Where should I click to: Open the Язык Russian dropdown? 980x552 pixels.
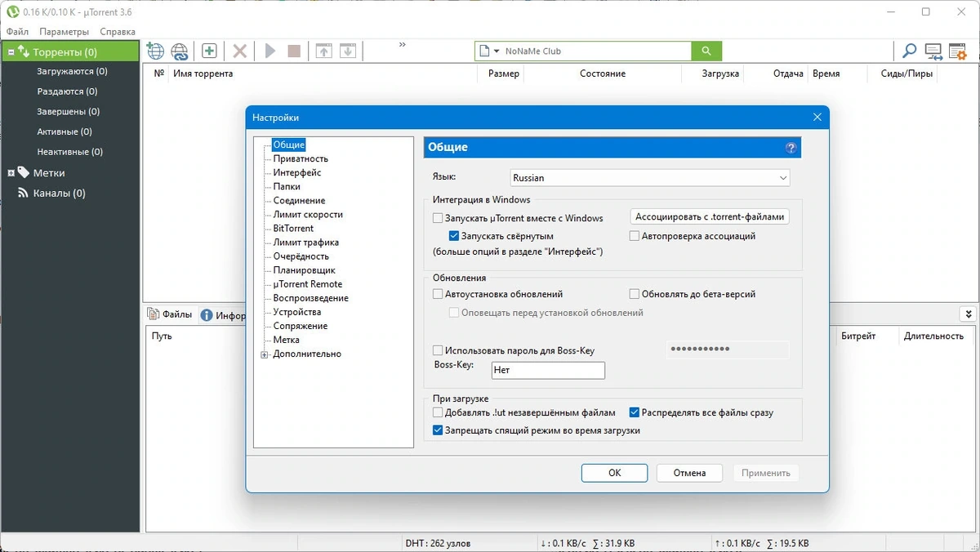(650, 177)
